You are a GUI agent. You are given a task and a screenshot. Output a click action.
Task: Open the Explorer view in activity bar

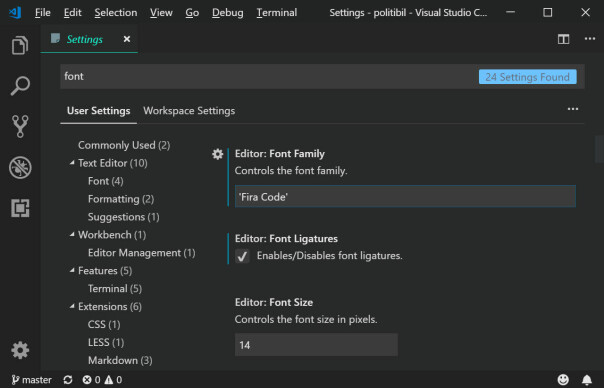tap(20, 45)
